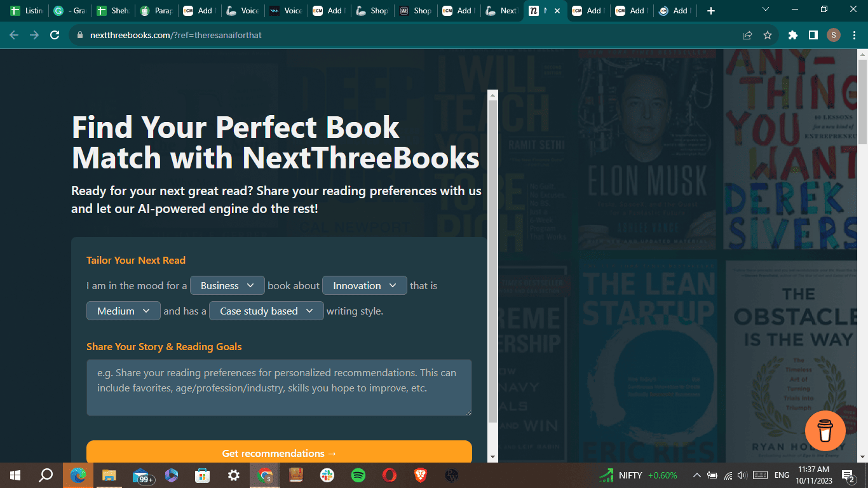Open the browser Extensions puzzle icon
The image size is (868, 488).
[x=792, y=36]
